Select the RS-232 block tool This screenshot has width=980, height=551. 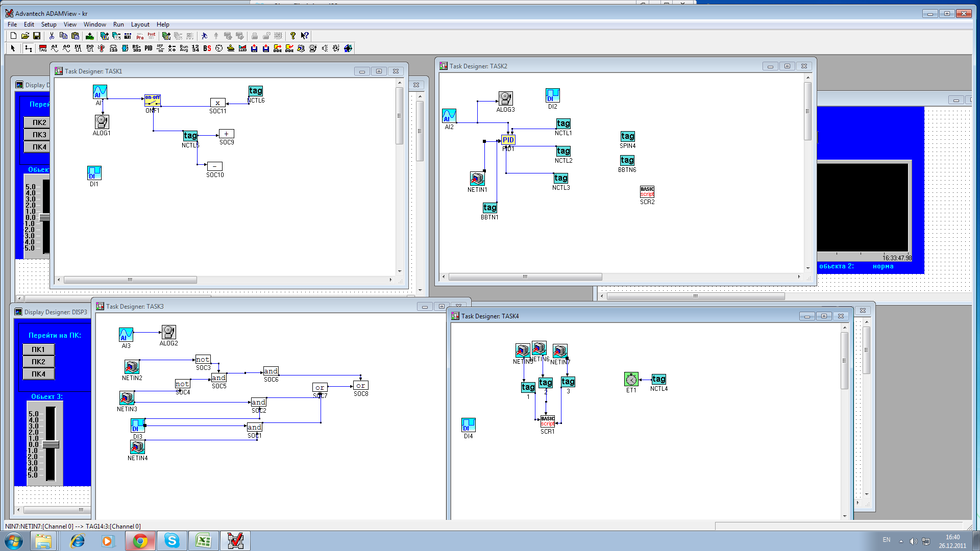137,48
